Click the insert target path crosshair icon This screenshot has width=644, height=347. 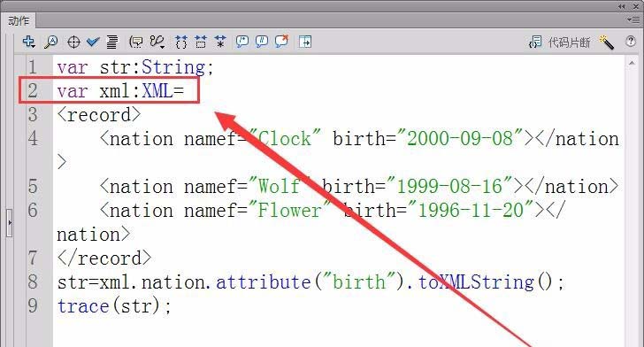(x=73, y=42)
